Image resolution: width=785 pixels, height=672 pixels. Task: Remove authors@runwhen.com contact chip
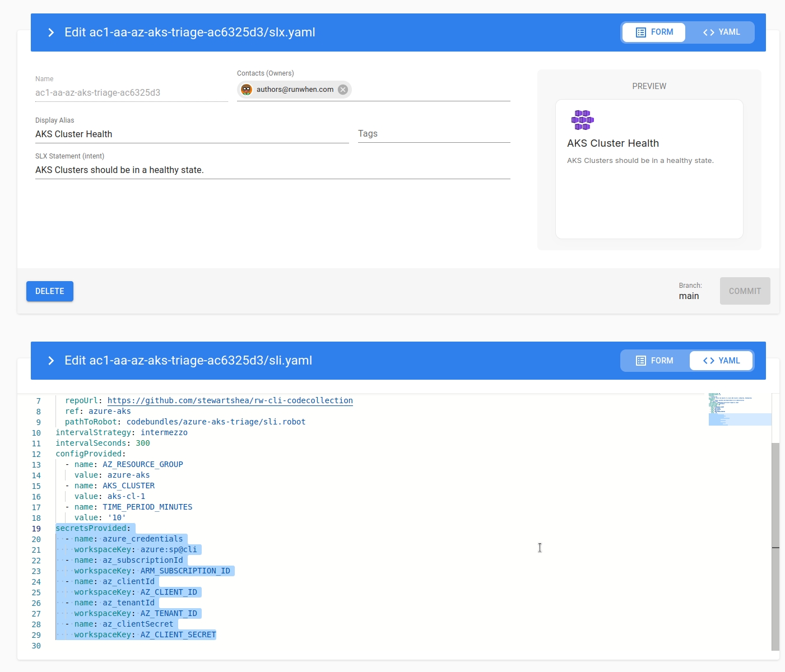click(x=343, y=90)
